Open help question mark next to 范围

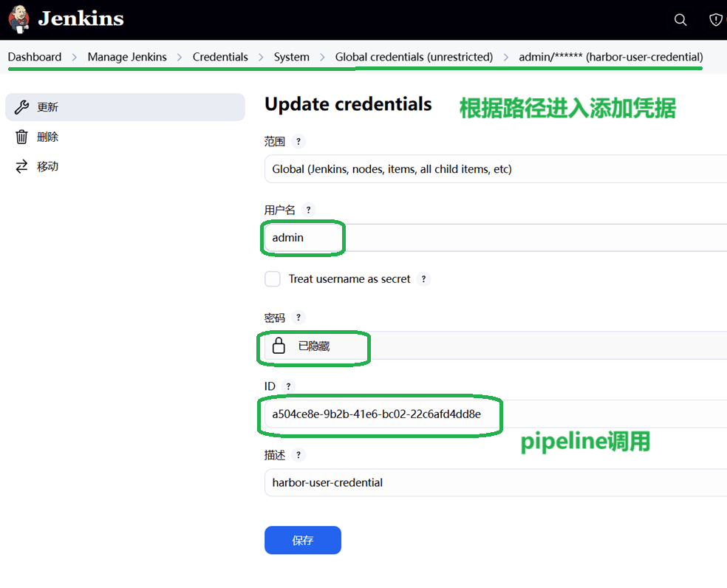pyautogui.click(x=298, y=141)
